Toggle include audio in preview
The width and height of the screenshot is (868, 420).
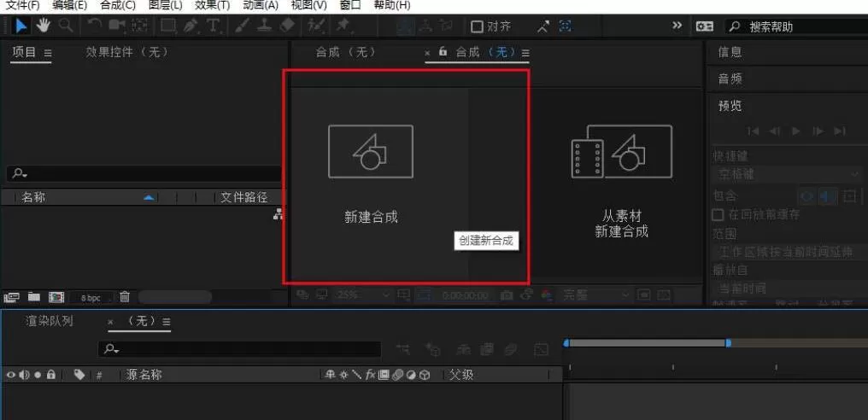[x=827, y=196]
